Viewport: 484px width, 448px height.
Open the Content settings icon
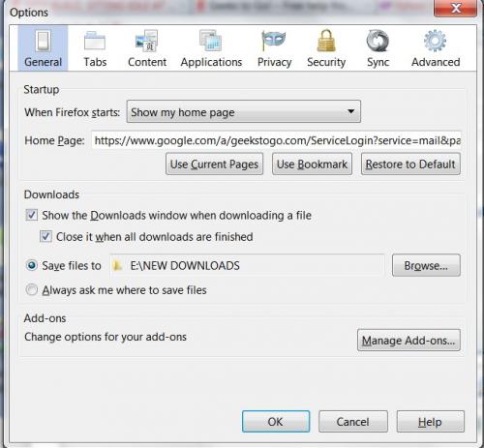tap(147, 41)
